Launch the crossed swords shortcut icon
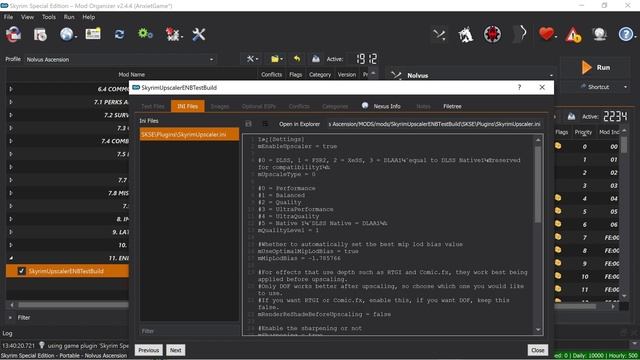640x360 pixels. point(439,35)
